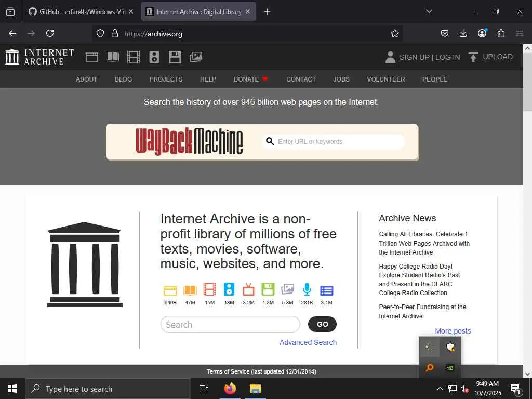The width and height of the screenshot is (532, 399).
Task: Select the blue audio icon labeled 13M
Action: click(229, 289)
